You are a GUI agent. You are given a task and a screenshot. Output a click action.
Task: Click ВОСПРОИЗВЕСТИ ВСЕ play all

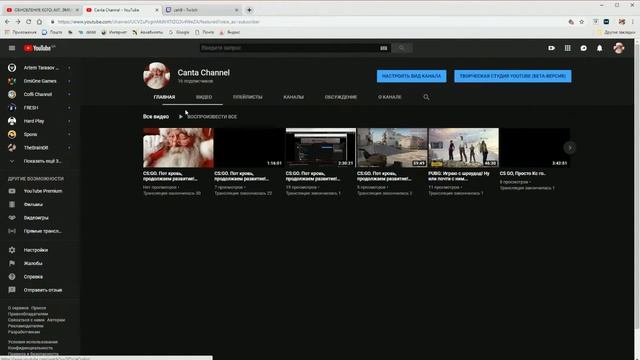tap(208, 117)
